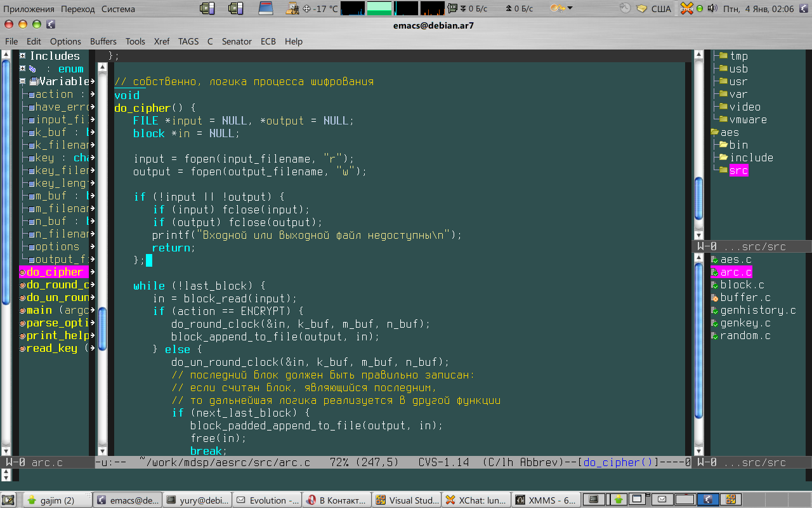
Task: Collapse the Variables node in methods tree
Action: 23,81
